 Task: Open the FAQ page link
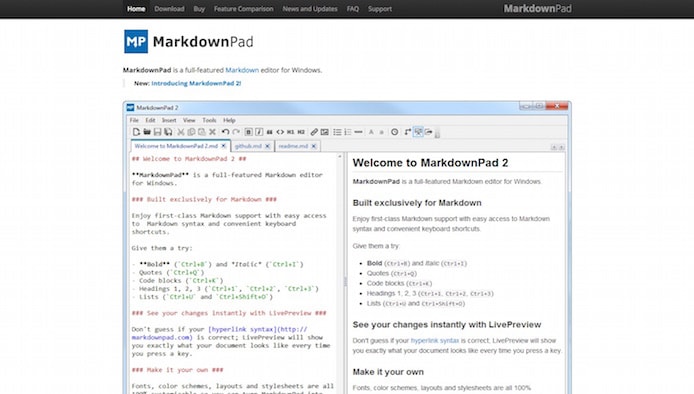pos(353,9)
